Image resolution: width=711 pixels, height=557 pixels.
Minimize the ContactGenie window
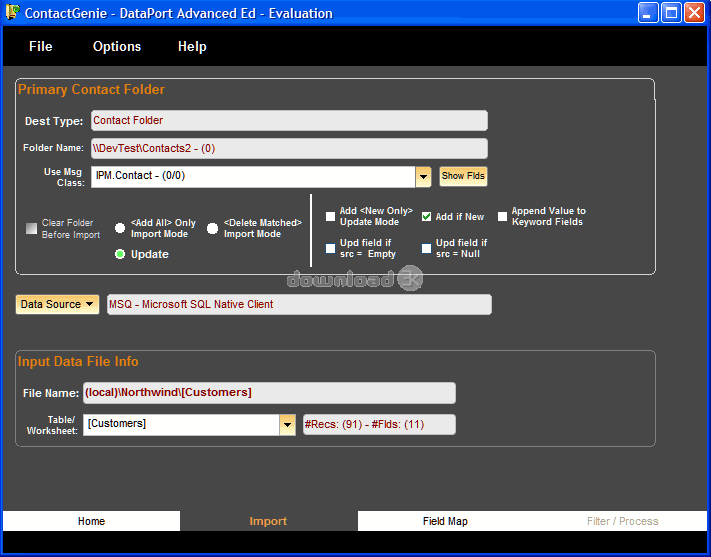(x=648, y=12)
